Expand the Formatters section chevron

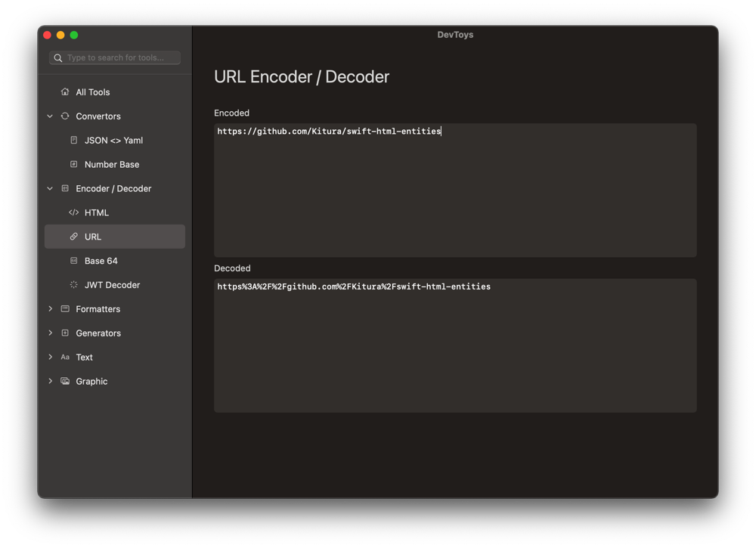click(x=50, y=309)
